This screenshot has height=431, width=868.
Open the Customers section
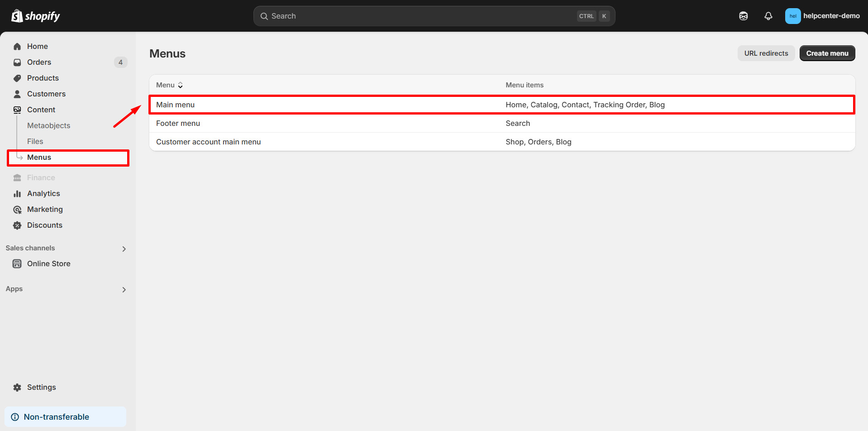pyautogui.click(x=47, y=94)
